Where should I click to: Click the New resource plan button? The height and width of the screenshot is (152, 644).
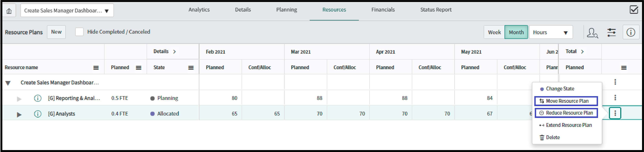tap(56, 32)
